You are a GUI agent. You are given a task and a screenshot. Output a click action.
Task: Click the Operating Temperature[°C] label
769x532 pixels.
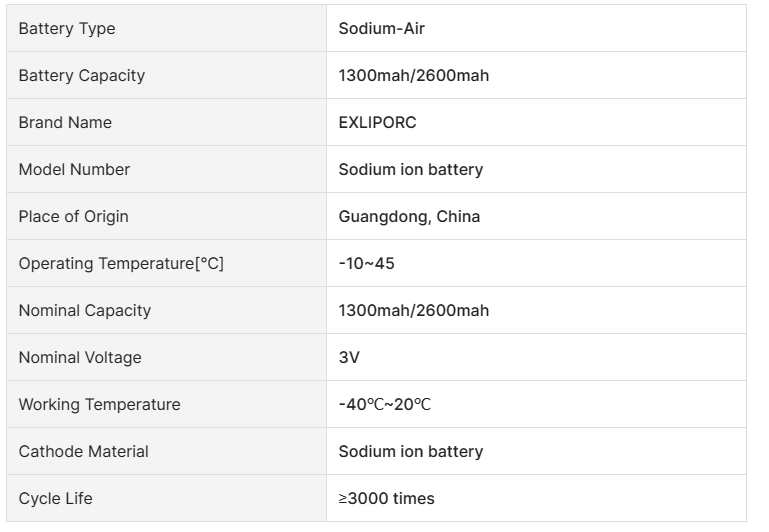(x=121, y=264)
